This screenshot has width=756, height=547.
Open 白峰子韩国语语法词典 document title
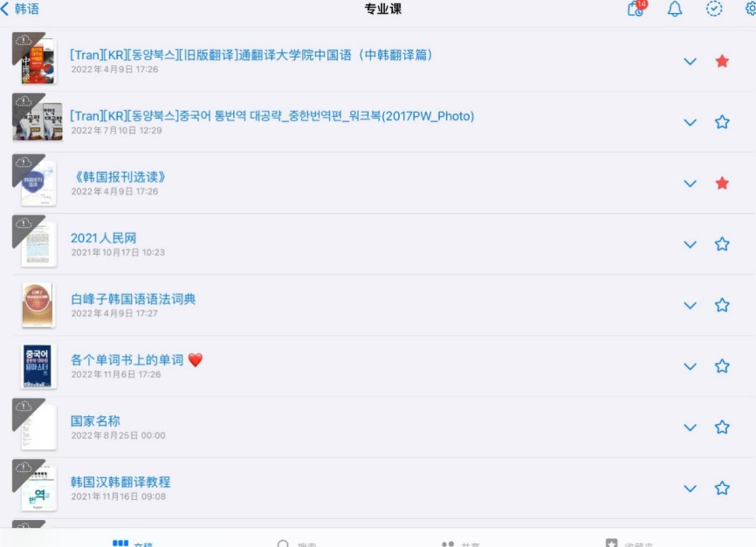[133, 299]
